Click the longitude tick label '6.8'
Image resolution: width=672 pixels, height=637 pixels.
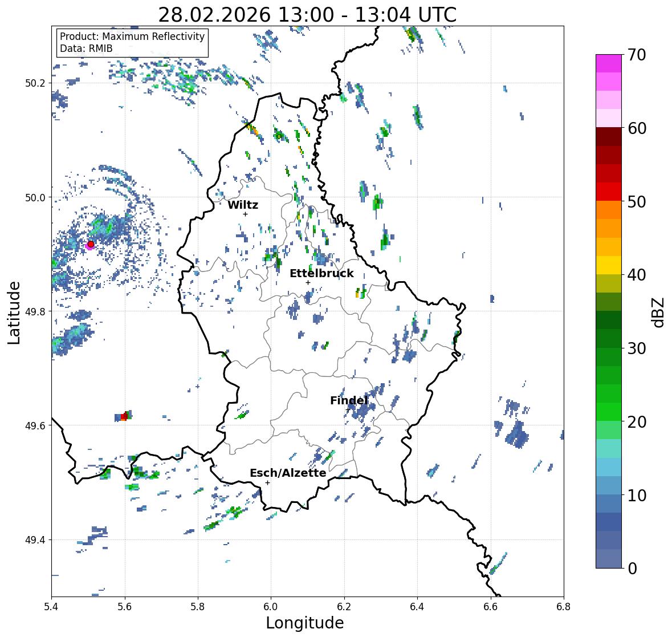click(x=564, y=607)
